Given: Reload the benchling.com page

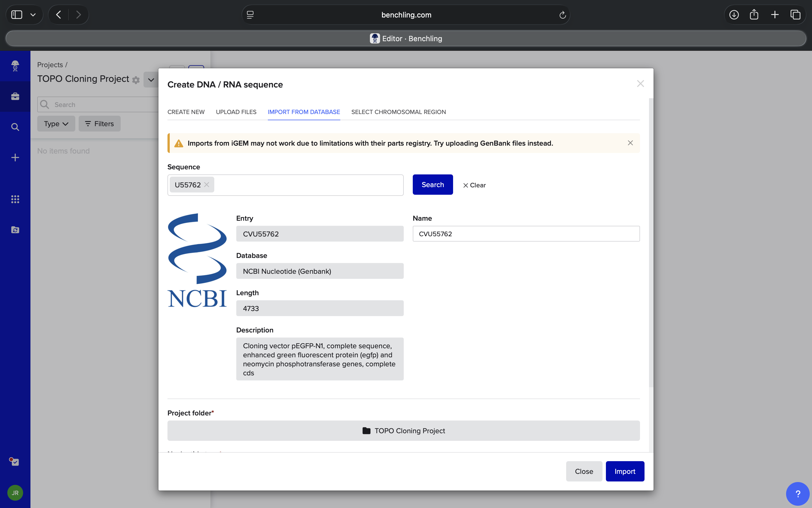Looking at the screenshot, I should coord(563,15).
